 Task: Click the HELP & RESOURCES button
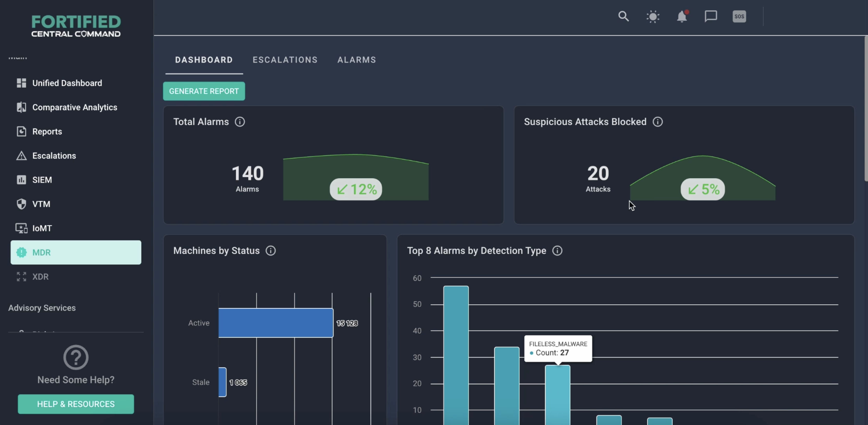click(76, 404)
